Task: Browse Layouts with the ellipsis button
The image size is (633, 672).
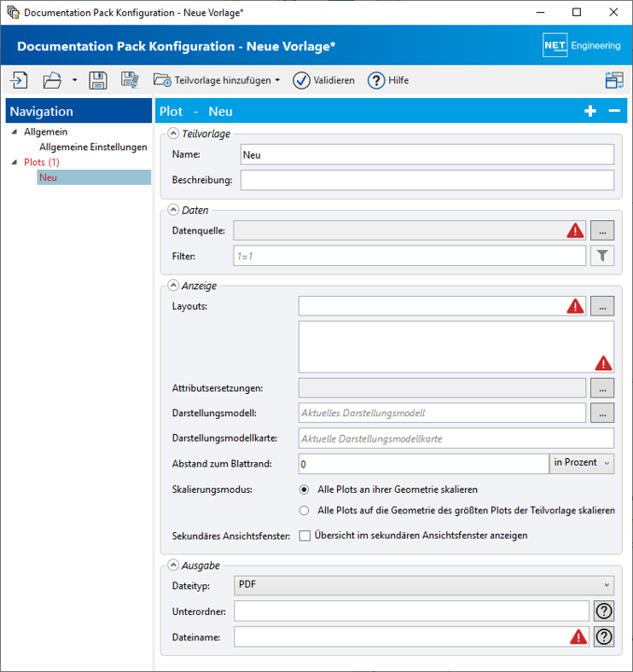Action: 602,306
